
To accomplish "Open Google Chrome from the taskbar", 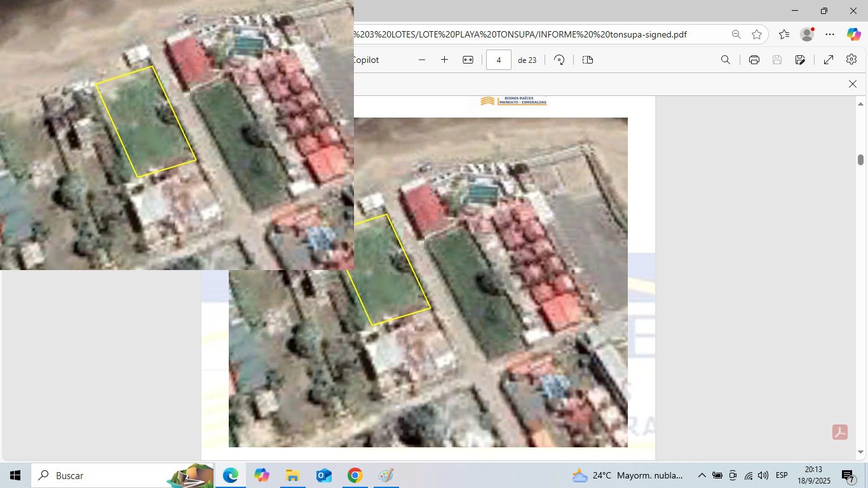I will pyautogui.click(x=355, y=475).
